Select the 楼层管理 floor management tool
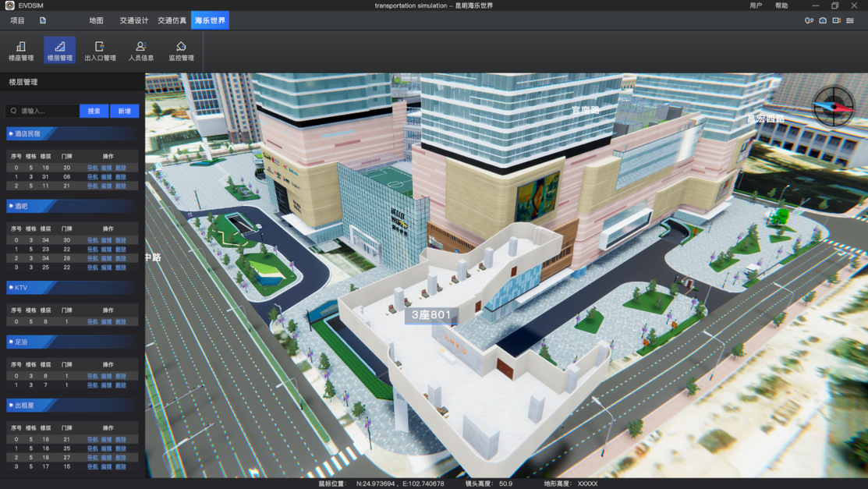The width and height of the screenshot is (868, 489). pos(60,51)
